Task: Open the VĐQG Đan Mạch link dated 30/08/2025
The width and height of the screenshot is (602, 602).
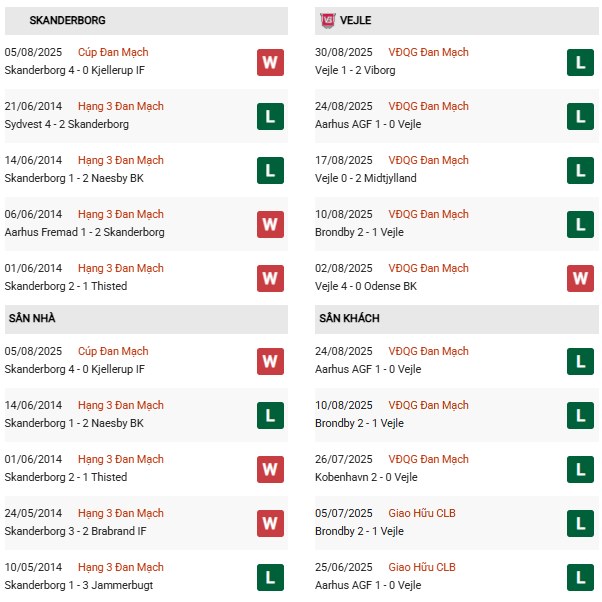Action: coord(427,53)
